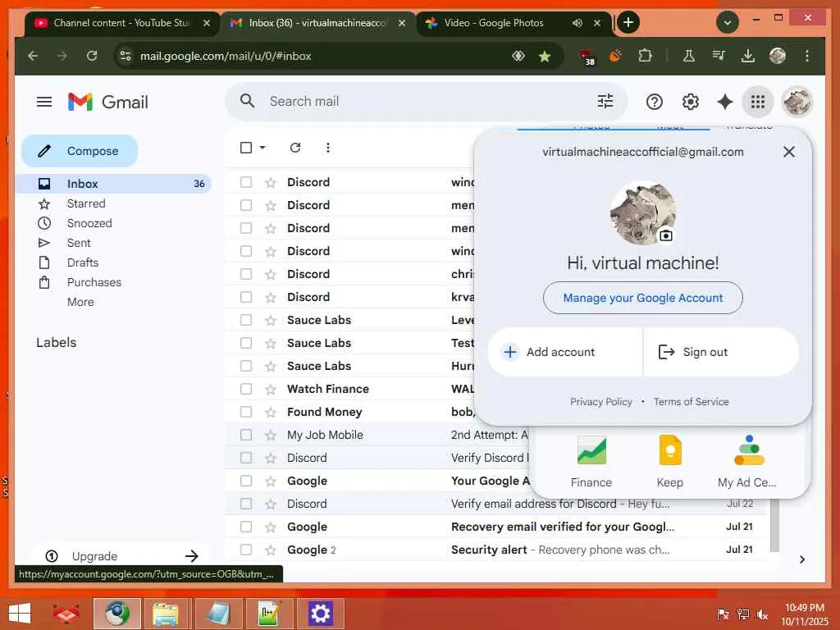Open File Explorer from taskbar

(166, 614)
